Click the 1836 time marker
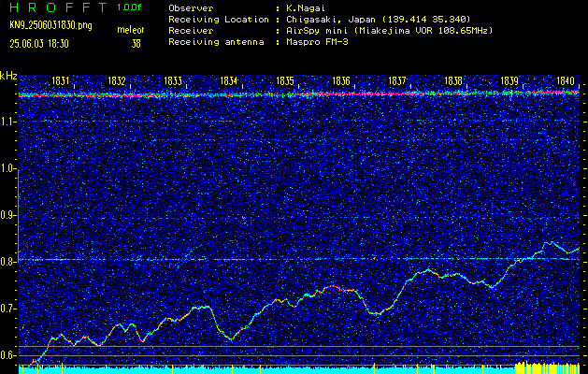 tap(341, 80)
